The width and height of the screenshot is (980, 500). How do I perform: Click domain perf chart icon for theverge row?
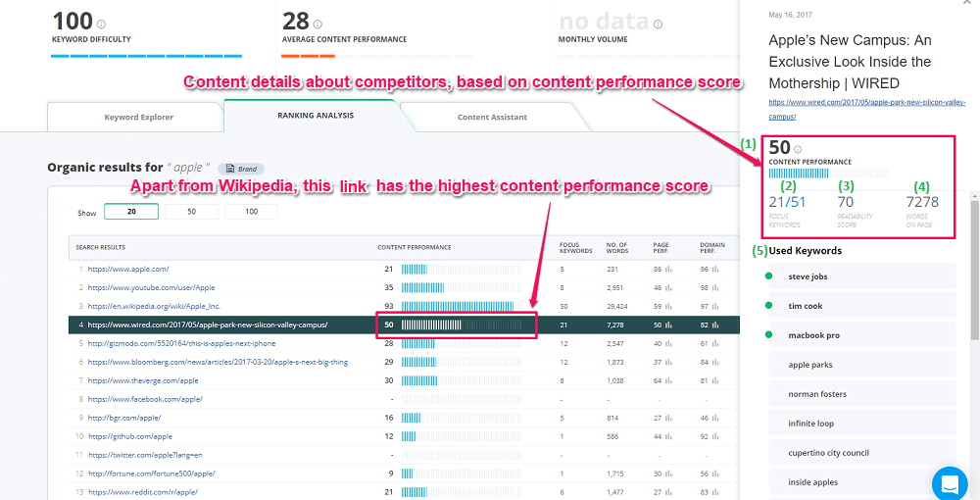click(x=714, y=380)
